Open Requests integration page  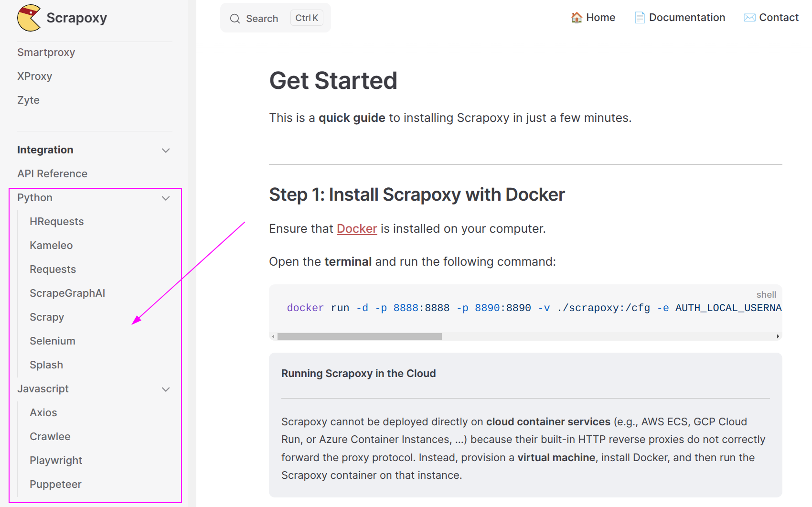point(53,270)
